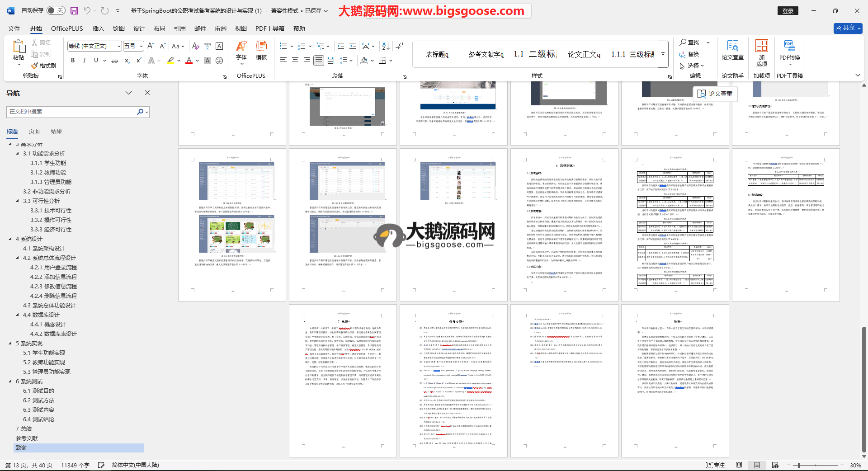Toggle subscript formatting button
The height and width of the screenshot is (471, 868).
[x=127, y=61]
